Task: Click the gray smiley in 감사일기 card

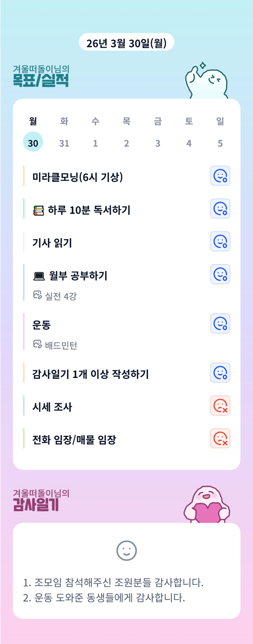Action: click(126, 551)
